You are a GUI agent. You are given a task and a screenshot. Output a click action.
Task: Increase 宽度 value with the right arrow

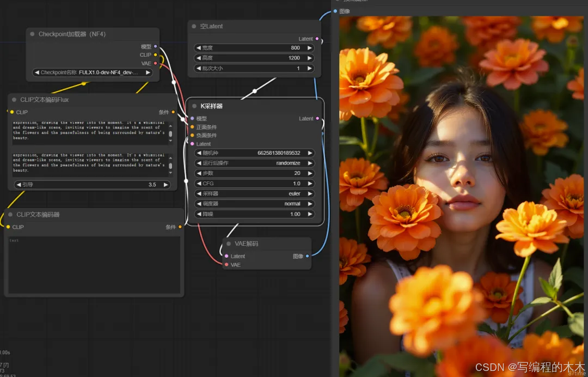click(x=310, y=48)
